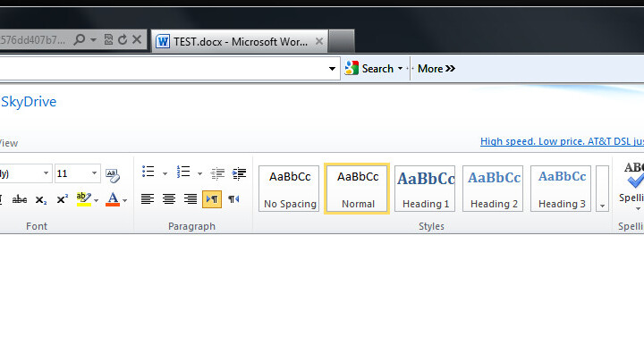Open the More toolbar menu

point(436,68)
